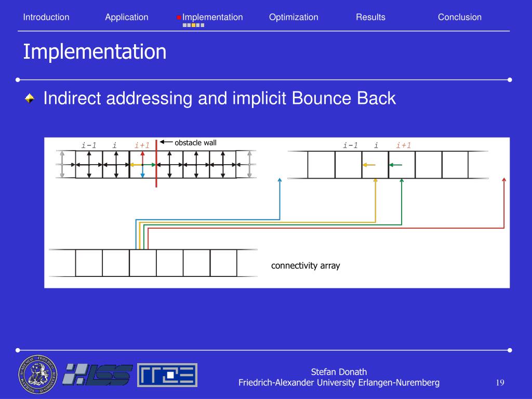Viewport: 532px width, 399px height.
Task: Open the Implementation section link
Action: (212, 17)
